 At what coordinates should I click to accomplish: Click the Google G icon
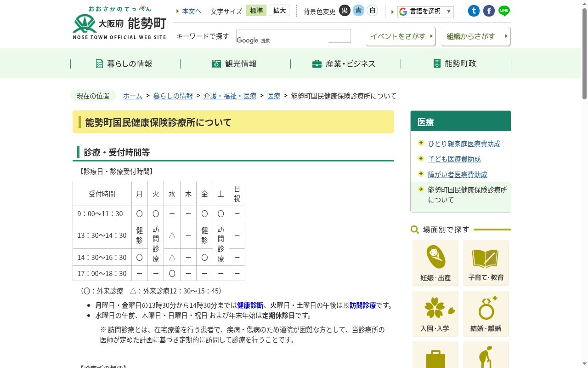(x=403, y=11)
